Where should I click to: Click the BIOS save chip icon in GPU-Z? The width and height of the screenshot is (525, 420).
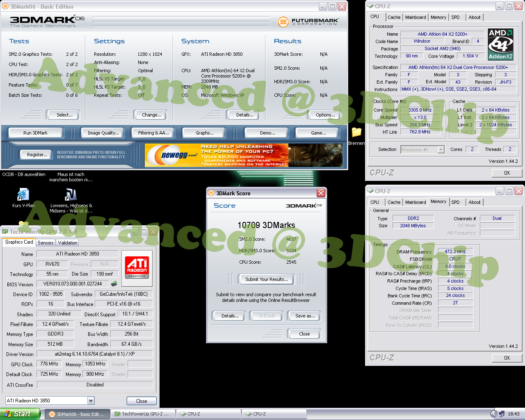pyautogui.click(x=114, y=283)
